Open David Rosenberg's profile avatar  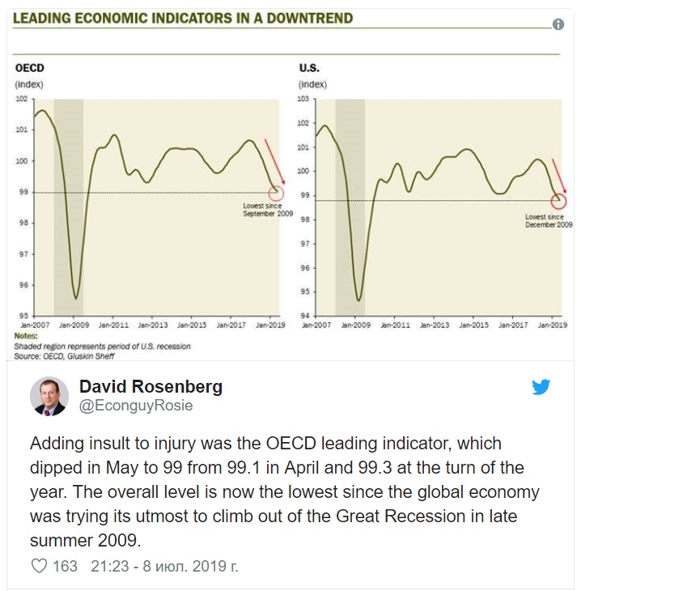(x=49, y=396)
